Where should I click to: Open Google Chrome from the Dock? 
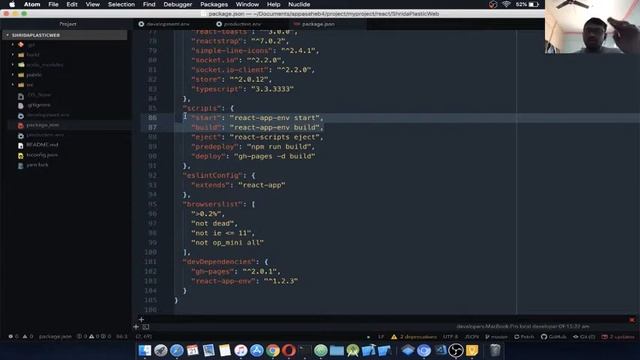click(x=273, y=350)
